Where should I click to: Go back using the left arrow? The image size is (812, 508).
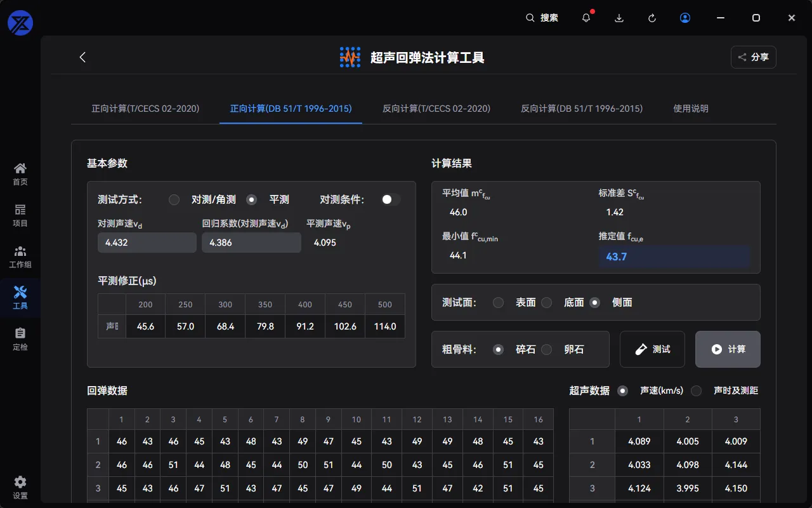[82, 57]
